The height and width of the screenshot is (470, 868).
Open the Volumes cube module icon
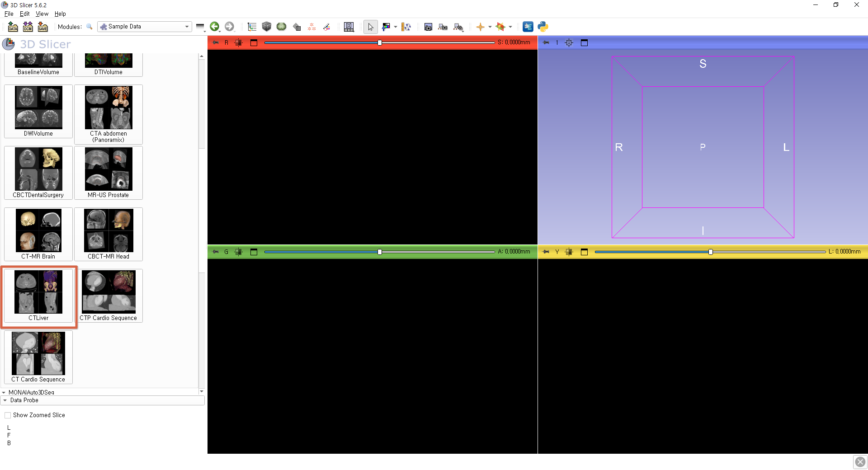click(x=267, y=27)
